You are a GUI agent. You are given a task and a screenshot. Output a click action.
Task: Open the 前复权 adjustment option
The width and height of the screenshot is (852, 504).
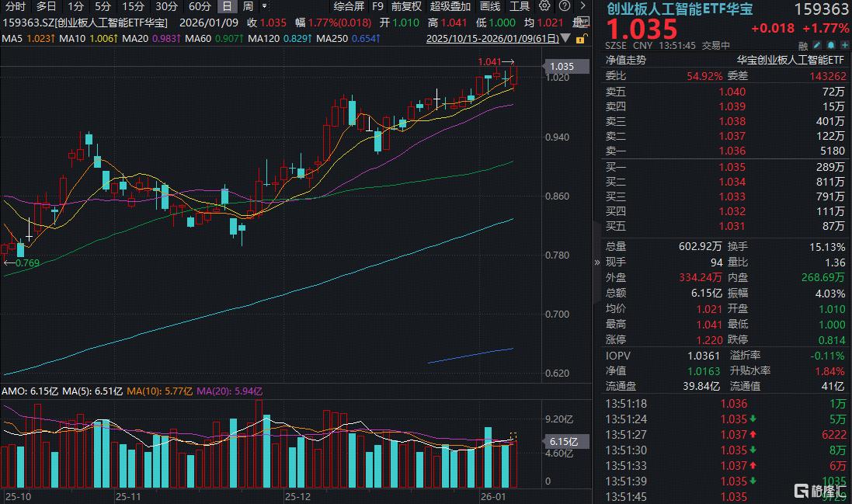pyautogui.click(x=406, y=6)
